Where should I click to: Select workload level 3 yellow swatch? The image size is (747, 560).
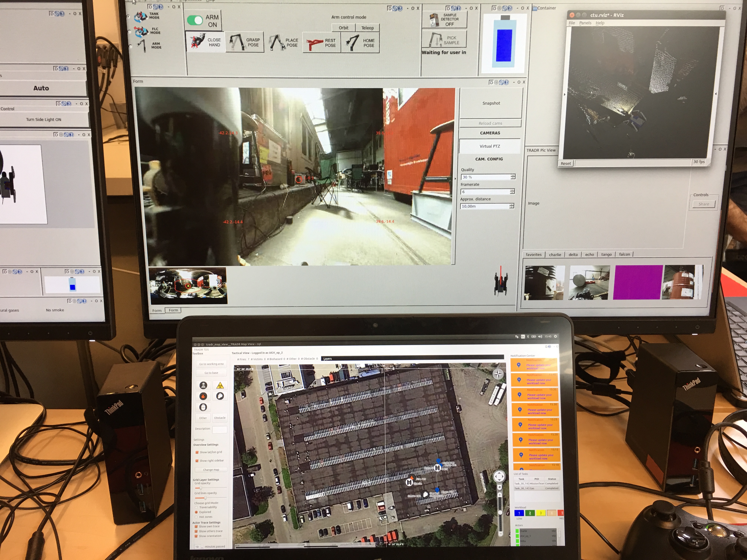pos(541,513)
